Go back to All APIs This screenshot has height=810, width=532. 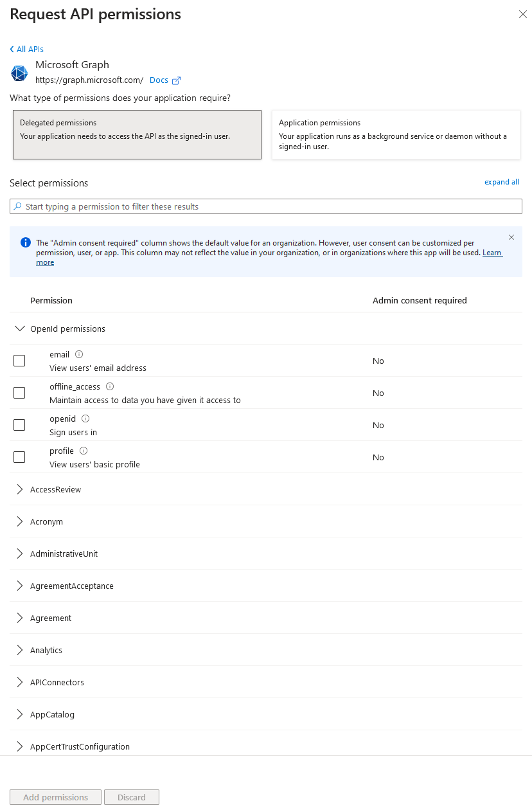27,49
